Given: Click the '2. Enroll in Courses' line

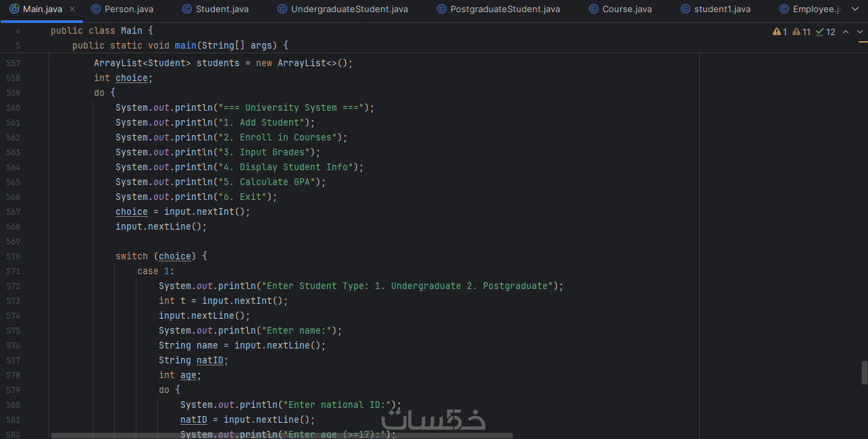Looking at the screenshot, I should coord(231,137).
